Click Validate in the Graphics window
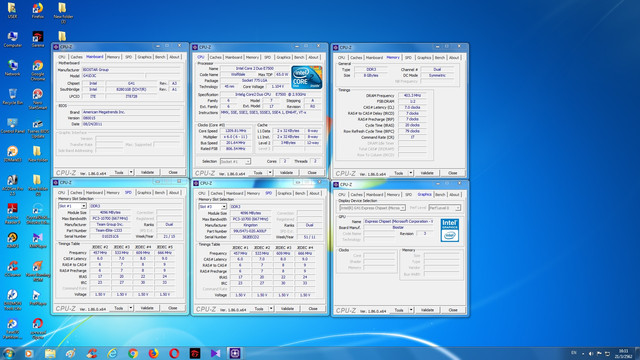 coord(427,310)
